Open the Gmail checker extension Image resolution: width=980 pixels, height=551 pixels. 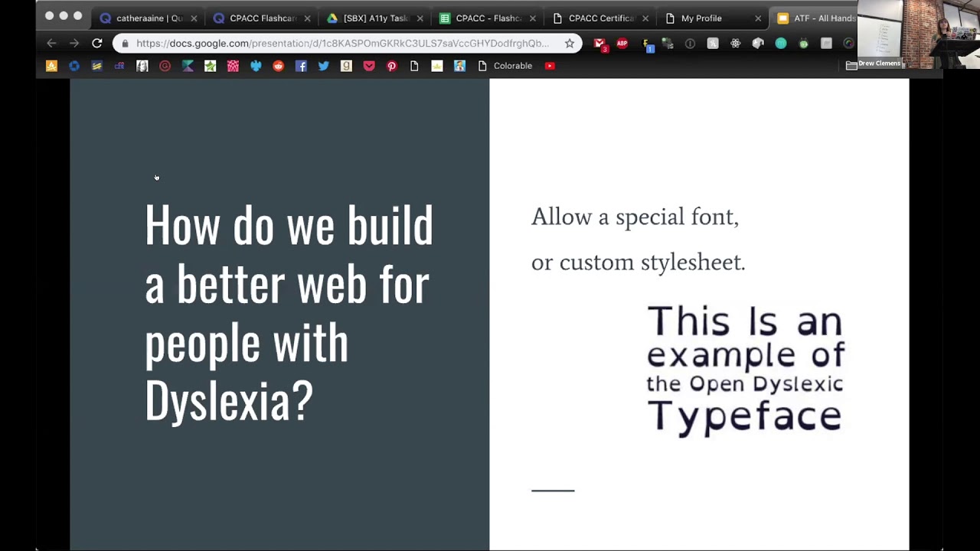click(x=599, y=44)
